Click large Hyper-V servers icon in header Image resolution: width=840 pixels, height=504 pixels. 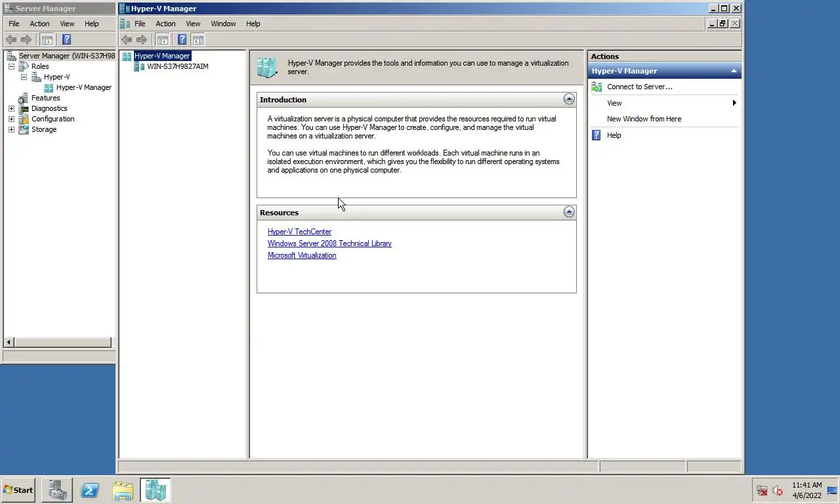[x=267, y=68]
